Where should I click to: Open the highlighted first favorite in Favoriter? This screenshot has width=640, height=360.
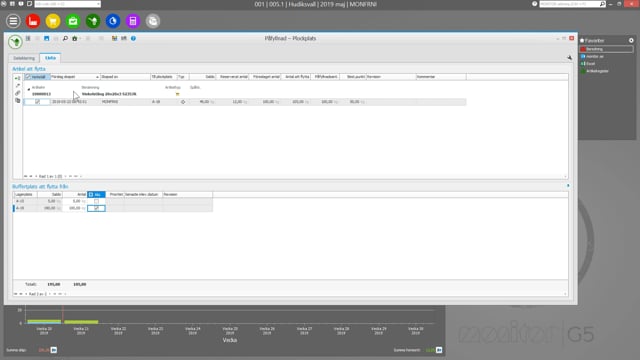point(607,49)
